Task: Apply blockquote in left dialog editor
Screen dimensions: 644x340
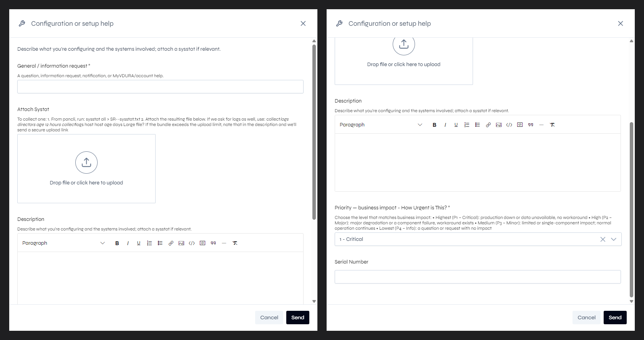Action: pyautogui.click(x=213, y=243)
